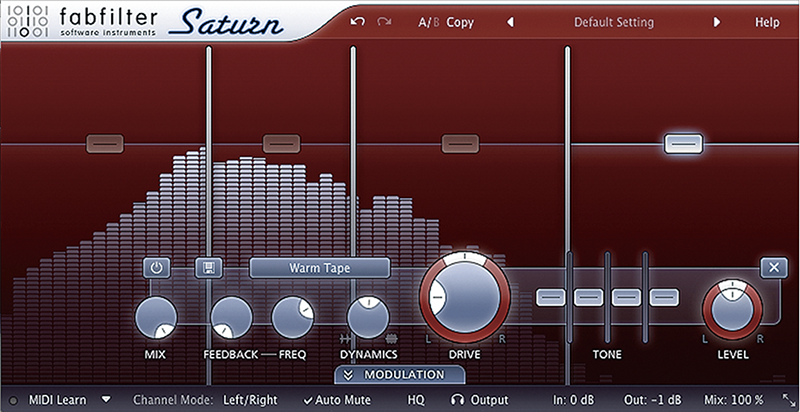Click the fourth Tone slider handle
Screen dimensions: 800x412
(664, 297)
